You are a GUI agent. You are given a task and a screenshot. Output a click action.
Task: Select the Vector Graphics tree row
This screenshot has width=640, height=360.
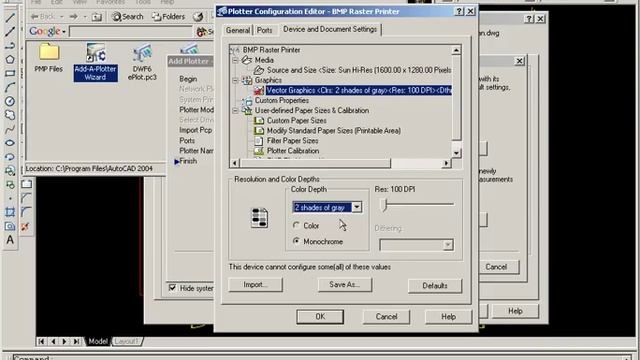tap(358, 90)
